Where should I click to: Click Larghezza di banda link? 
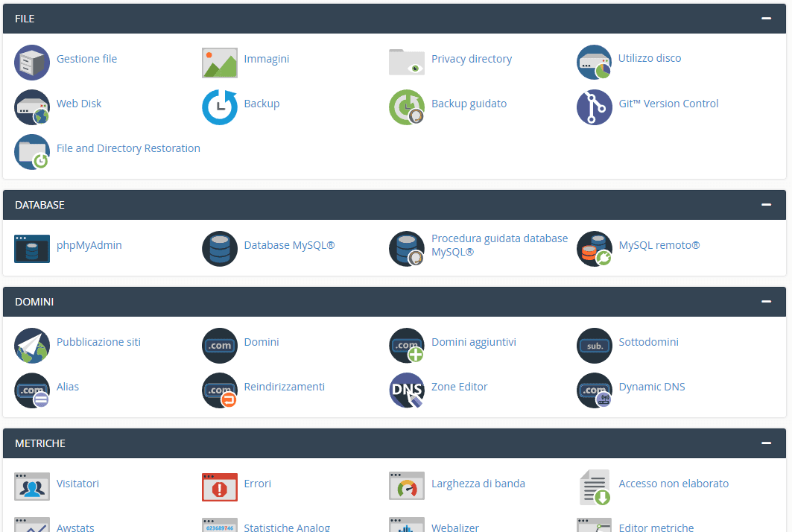478,484
